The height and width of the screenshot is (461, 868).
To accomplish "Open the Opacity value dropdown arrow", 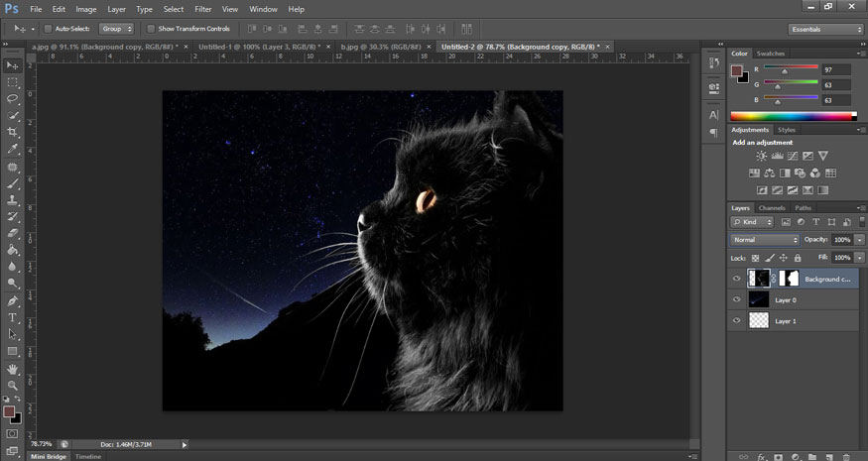I will click(x=859, y=240).
